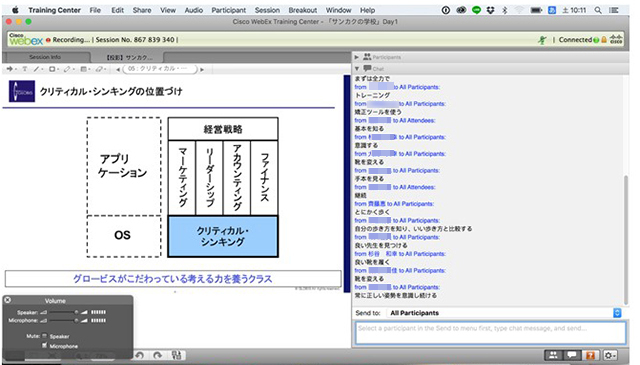Screen dimensions: 640x365
Task: Click the rotate page right icon
Action: click(x=157, y=355)
